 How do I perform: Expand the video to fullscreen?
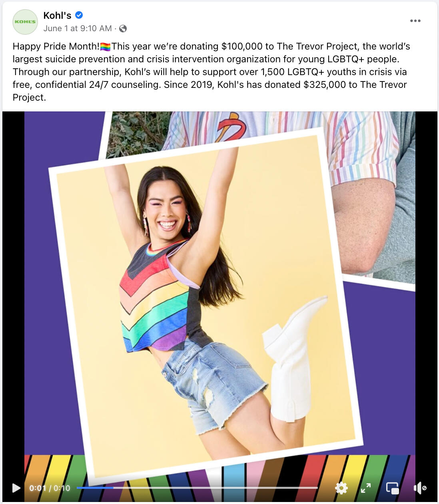pyautogui.click(x=366, y=488)
